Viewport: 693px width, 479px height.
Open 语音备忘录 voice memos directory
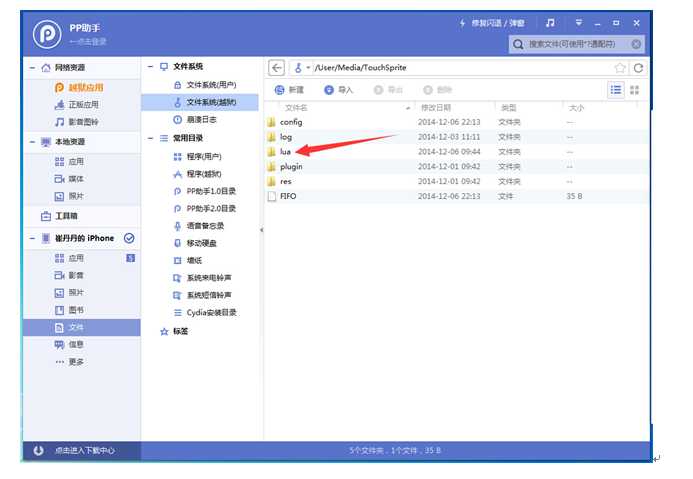199,226
